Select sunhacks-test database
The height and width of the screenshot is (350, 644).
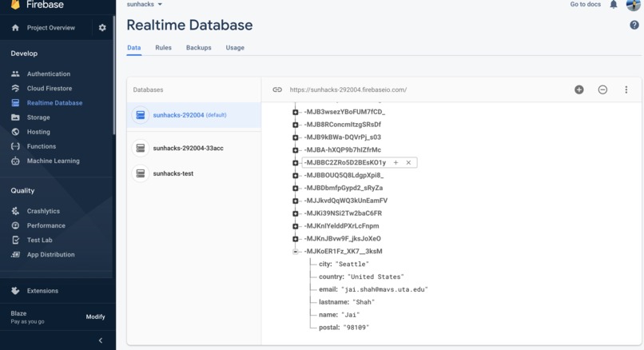tap(194, 173)
